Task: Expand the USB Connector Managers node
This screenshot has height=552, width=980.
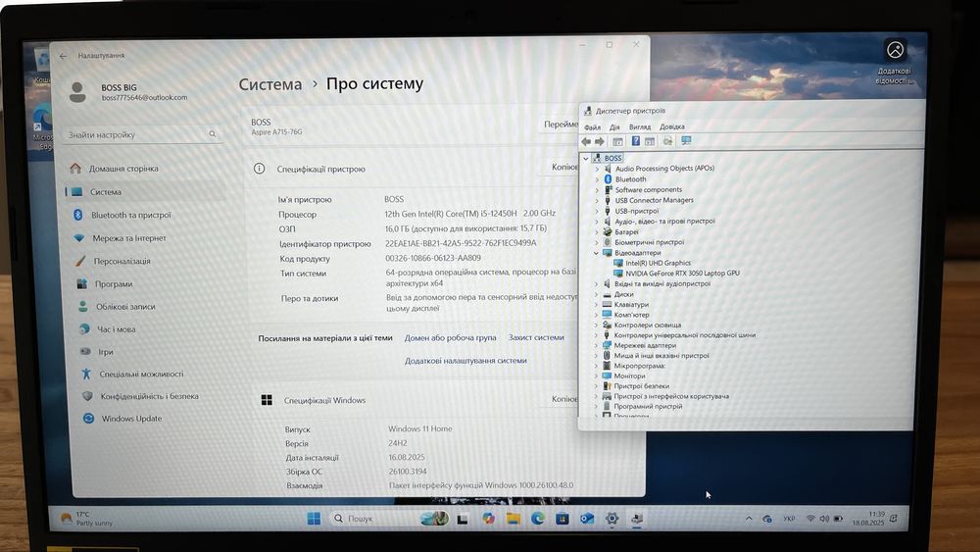Action: point(597,201)
